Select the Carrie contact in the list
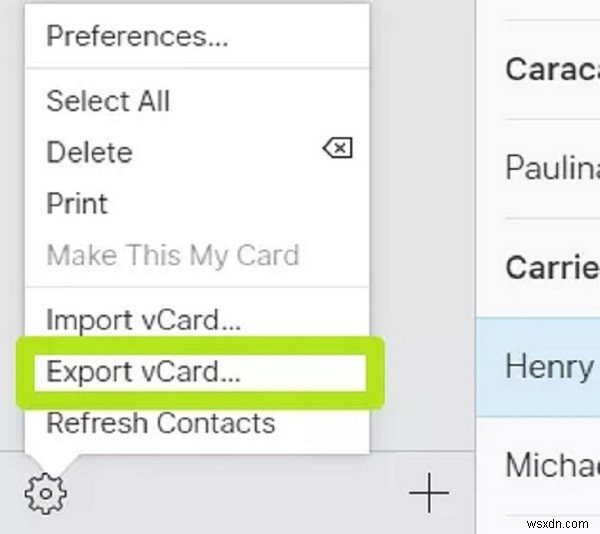 tap(551, 267)
